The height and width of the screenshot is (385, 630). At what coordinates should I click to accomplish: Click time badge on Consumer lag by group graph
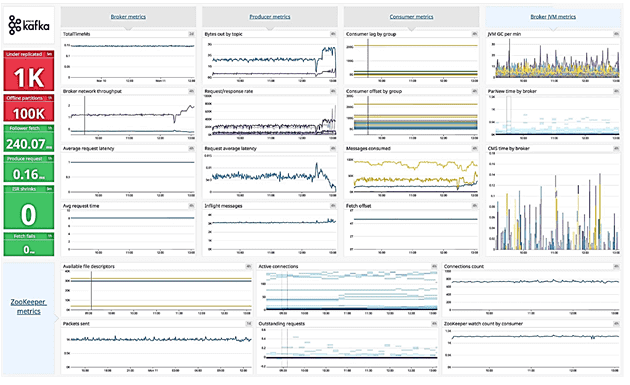(x=475, y=34)
